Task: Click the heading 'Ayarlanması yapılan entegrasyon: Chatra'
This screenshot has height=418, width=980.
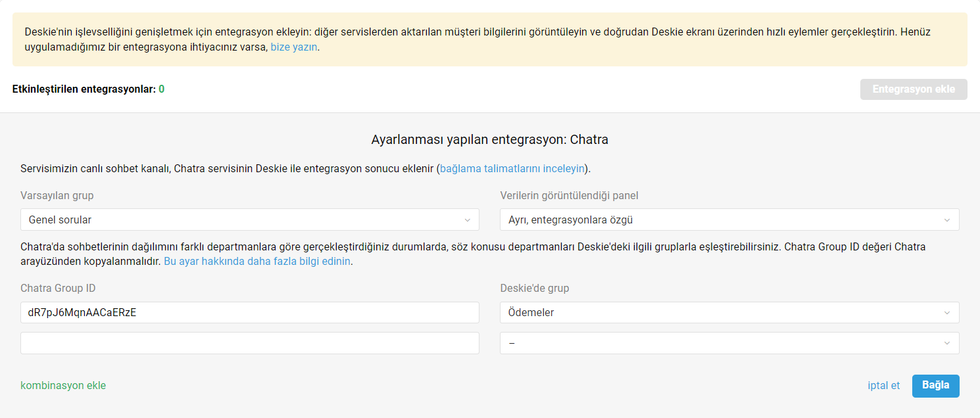Action: (x=490, y=140)
